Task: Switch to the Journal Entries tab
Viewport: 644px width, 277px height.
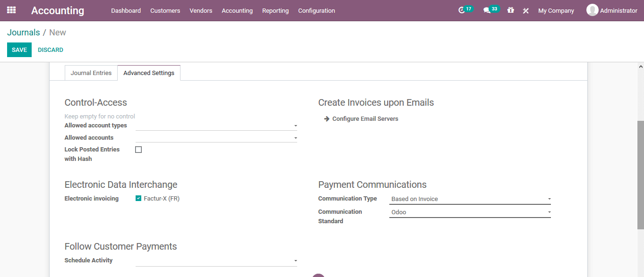Action: [x=91, y=73]
